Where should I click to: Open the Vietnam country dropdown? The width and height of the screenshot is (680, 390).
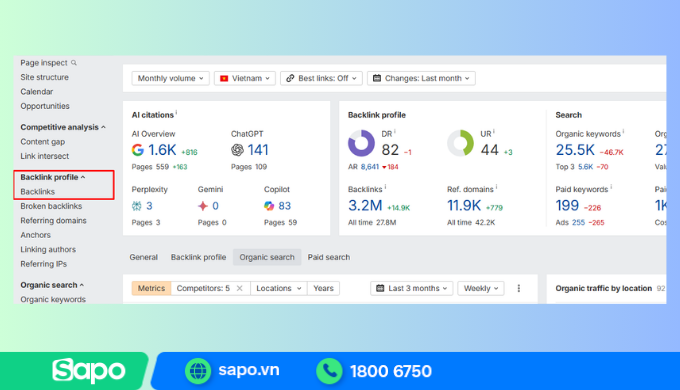[245, 79]
